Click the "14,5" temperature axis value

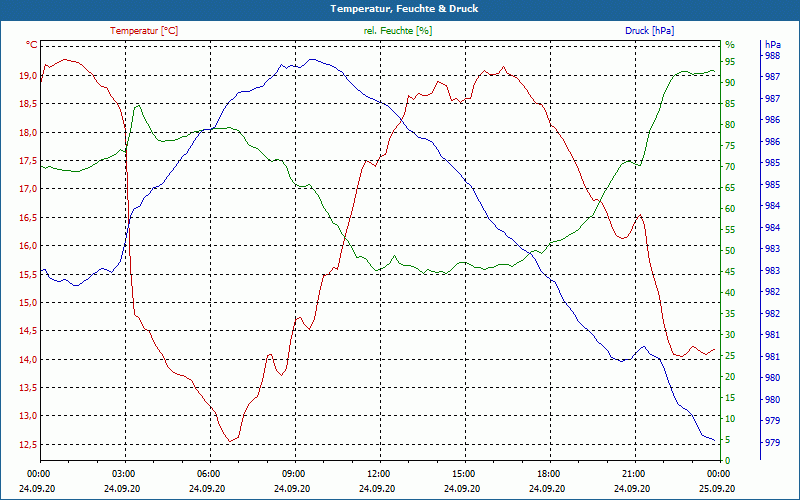[x=28, y=331]
